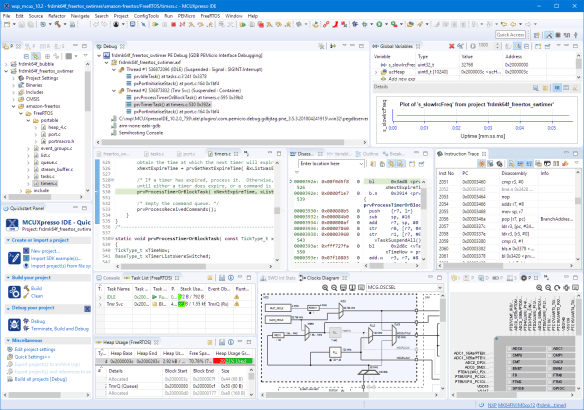Click Build all projects [Debug] link
584x410 pixels.
tap(41, 379)
